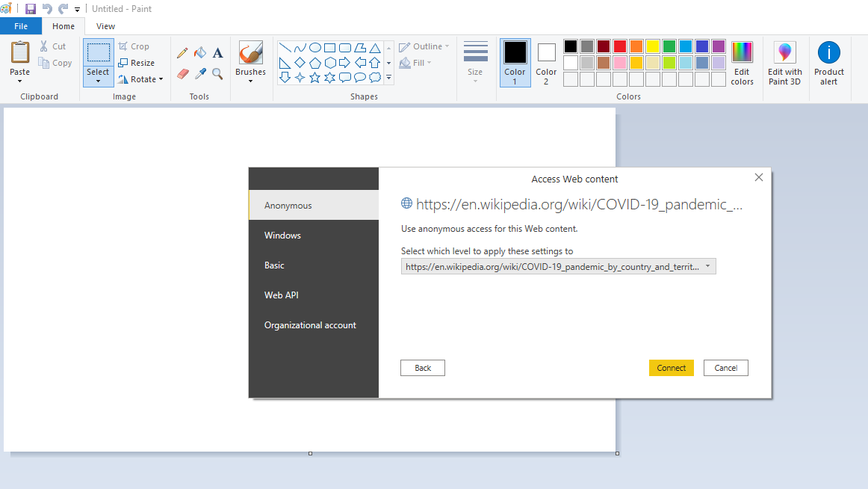The image size is (868, 489).
Task: Switch to the View ribbon tab
Action: click(x=105, y=26)
